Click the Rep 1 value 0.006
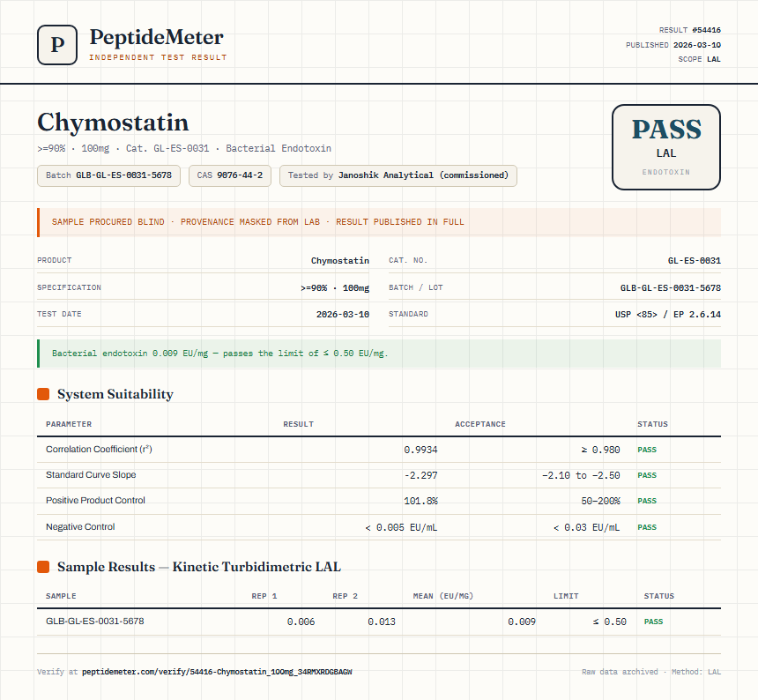Image resolution: width=758 pixels, height=700 pixels. [x=301, y=622]
